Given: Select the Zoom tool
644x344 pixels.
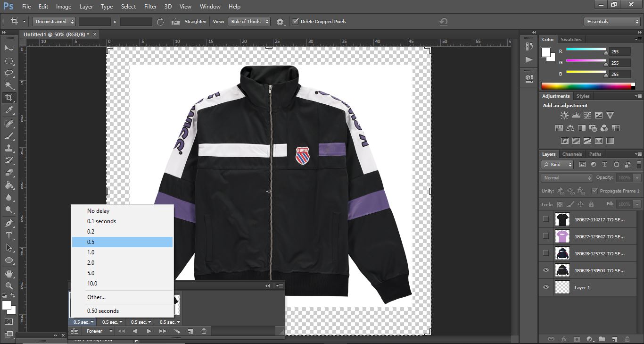Looking at the screenshot, I should 8,286.
